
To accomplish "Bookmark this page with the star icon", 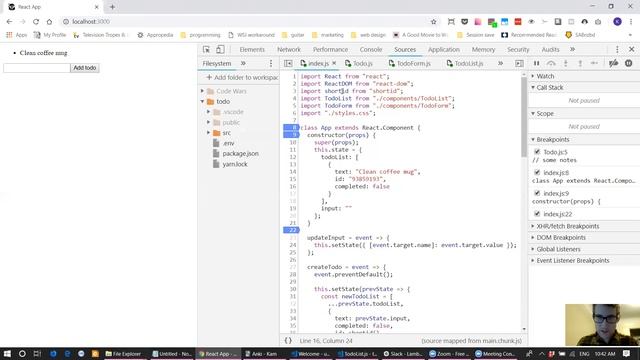I will (433, 22).
